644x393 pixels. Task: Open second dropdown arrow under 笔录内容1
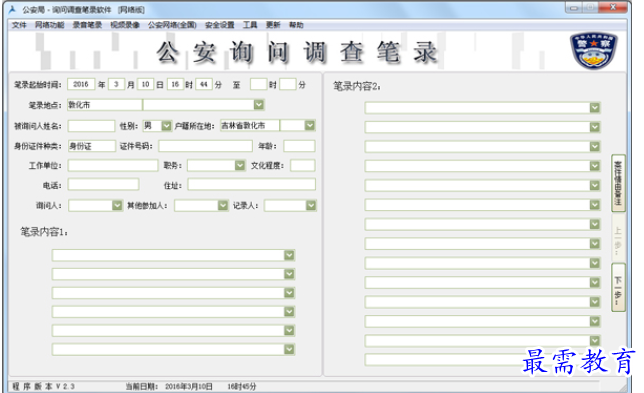pos(290,274)
